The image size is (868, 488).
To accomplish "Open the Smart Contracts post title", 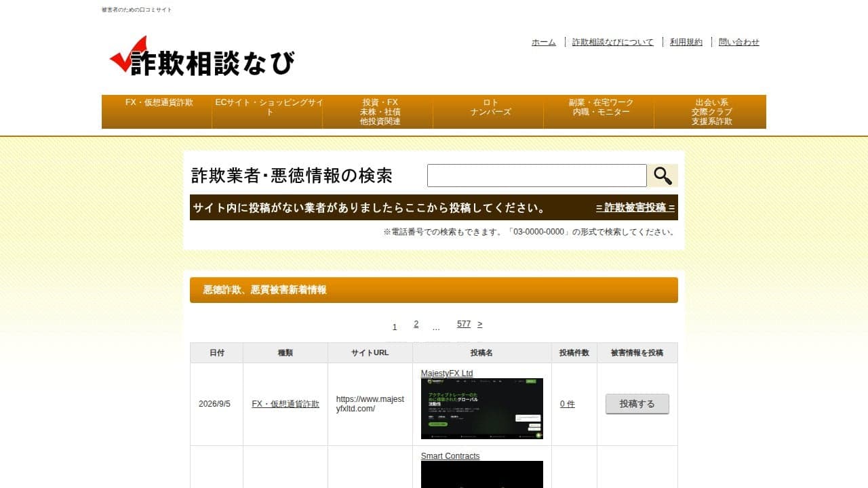I will point(450,456).
